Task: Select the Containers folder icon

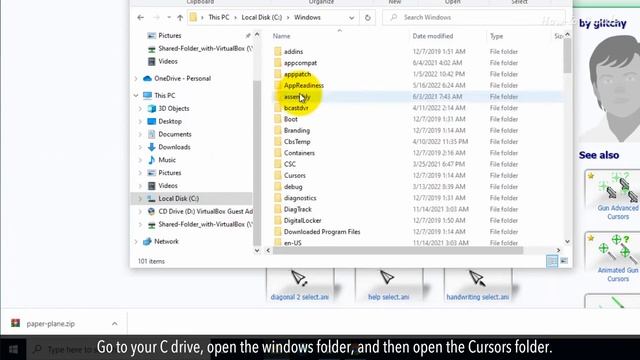Action: [x=278, y=153]
